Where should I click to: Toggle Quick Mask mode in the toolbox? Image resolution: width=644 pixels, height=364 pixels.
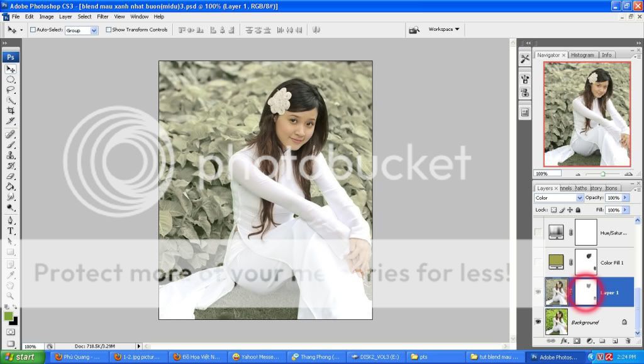coord(11,332)
